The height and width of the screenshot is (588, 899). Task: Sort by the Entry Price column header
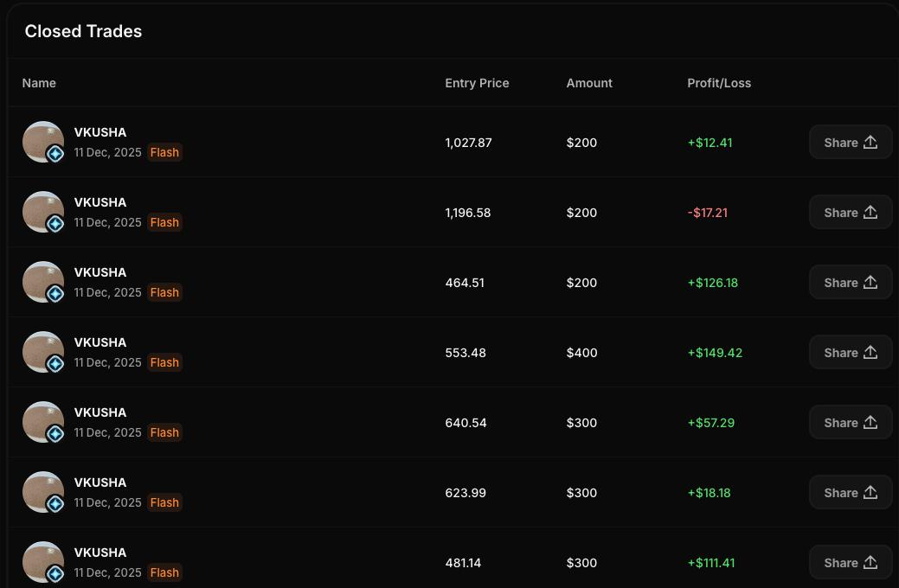pyautogui.click(x=477, y=83)
